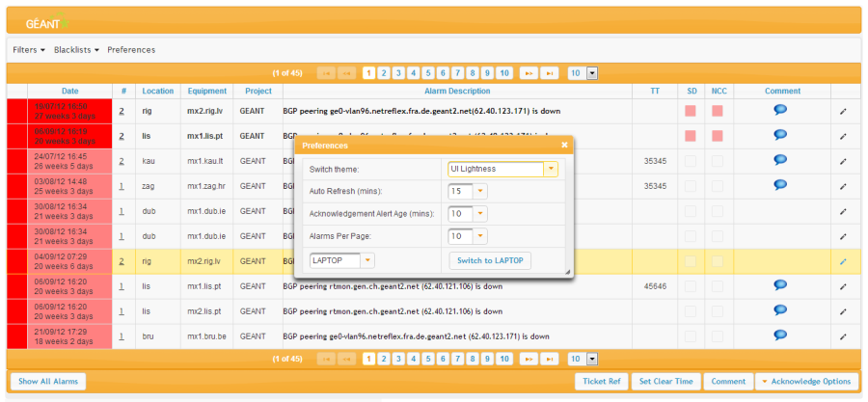Image resolution: width=868 pixels, height=402 pixels.
Task: Select TT value 45646 cell
Action: click(x=655, y=286)
